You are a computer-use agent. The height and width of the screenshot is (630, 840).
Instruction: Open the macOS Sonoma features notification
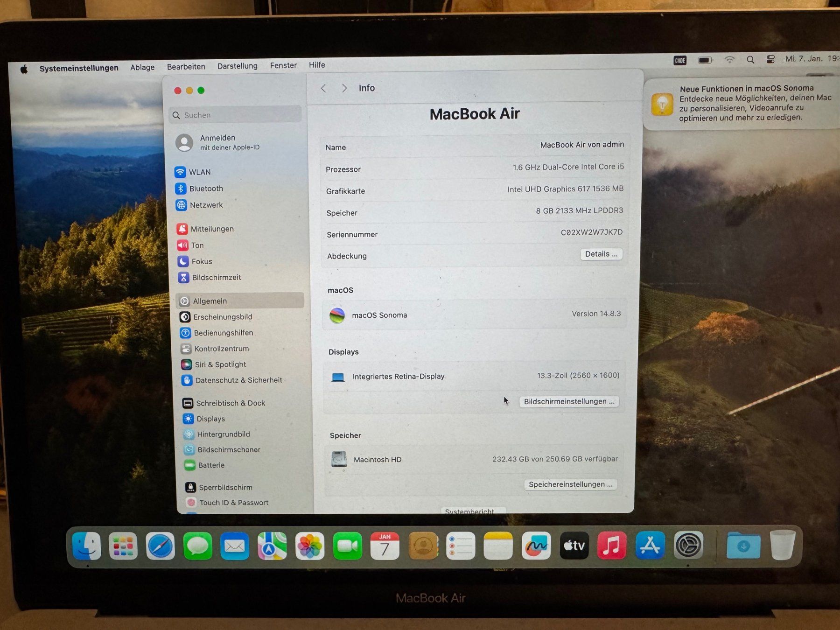tap(742, 103)
